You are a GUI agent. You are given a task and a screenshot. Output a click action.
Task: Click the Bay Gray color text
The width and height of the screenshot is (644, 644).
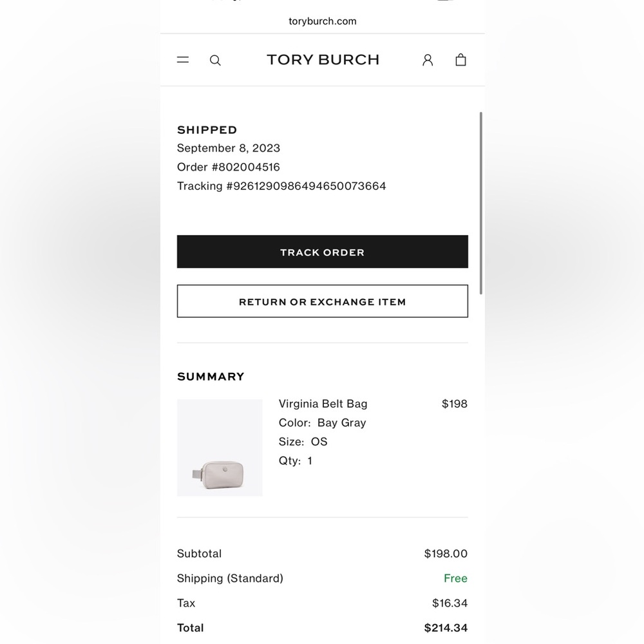click(342, 422)
